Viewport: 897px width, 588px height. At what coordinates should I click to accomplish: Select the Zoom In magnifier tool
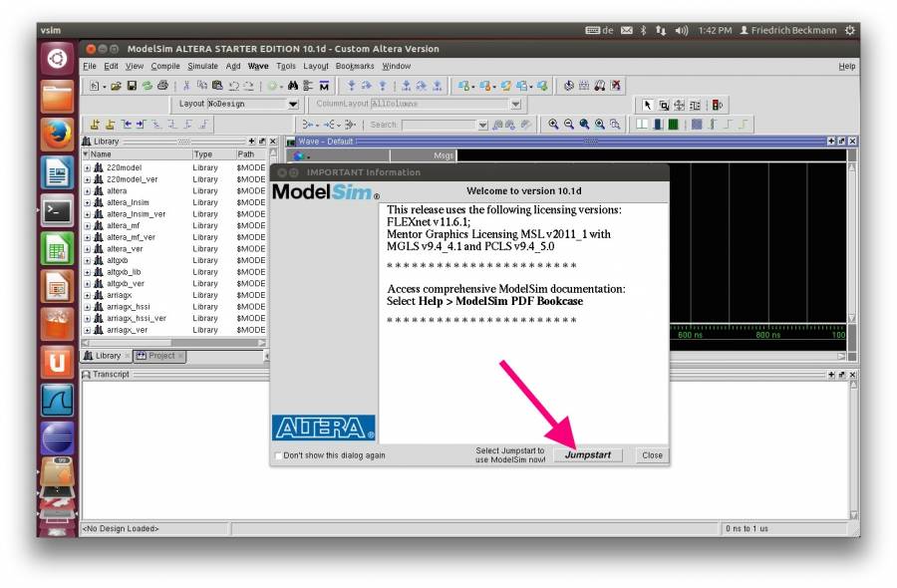[553, 126]
